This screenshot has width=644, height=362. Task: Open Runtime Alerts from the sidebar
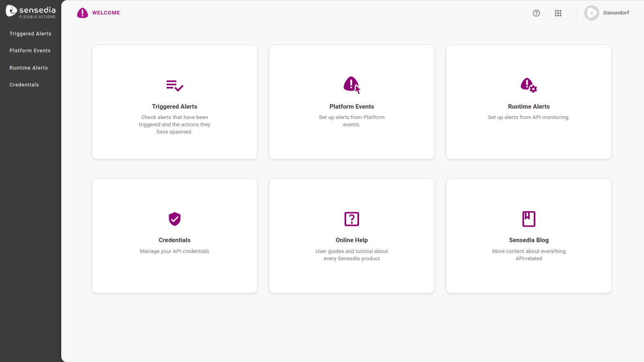tap(29, 68)
